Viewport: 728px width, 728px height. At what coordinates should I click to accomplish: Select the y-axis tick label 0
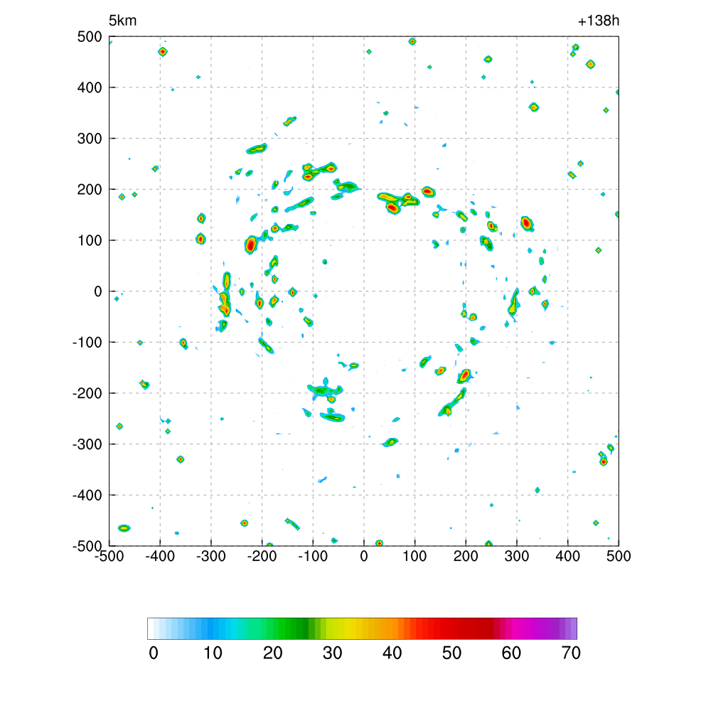[98, 291]
